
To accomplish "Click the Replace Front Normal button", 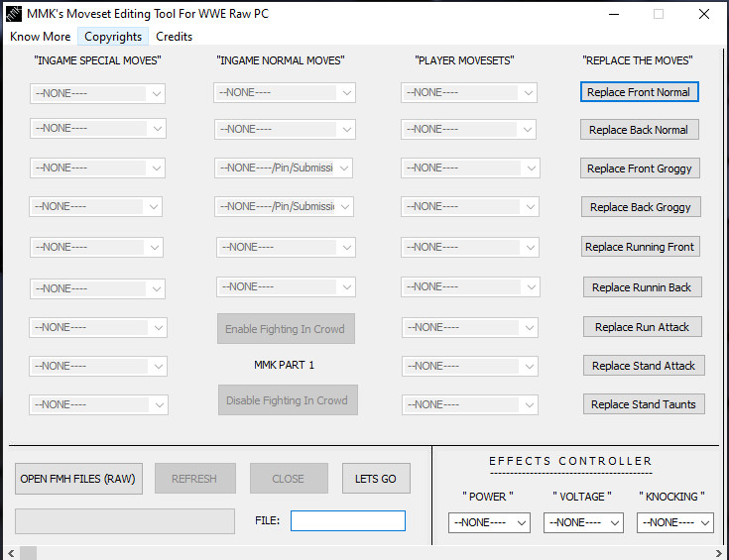I will (x=640, y=92).
